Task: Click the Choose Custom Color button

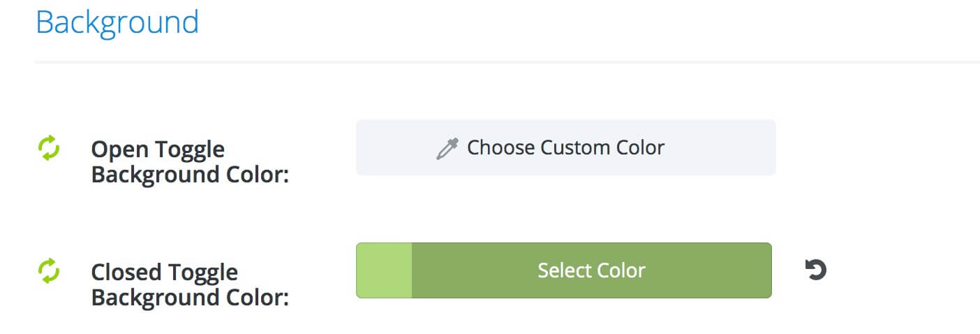Action: tap(566, 147)
